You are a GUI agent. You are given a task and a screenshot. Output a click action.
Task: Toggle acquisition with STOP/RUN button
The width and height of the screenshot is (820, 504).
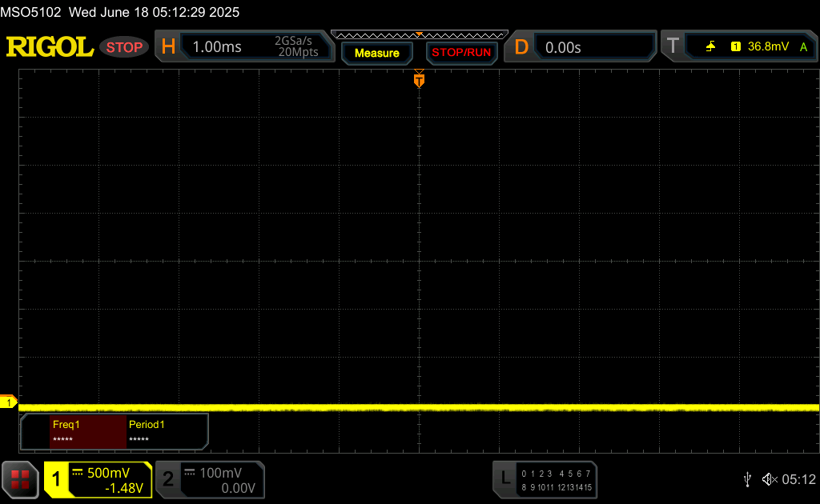click(461, 53)
